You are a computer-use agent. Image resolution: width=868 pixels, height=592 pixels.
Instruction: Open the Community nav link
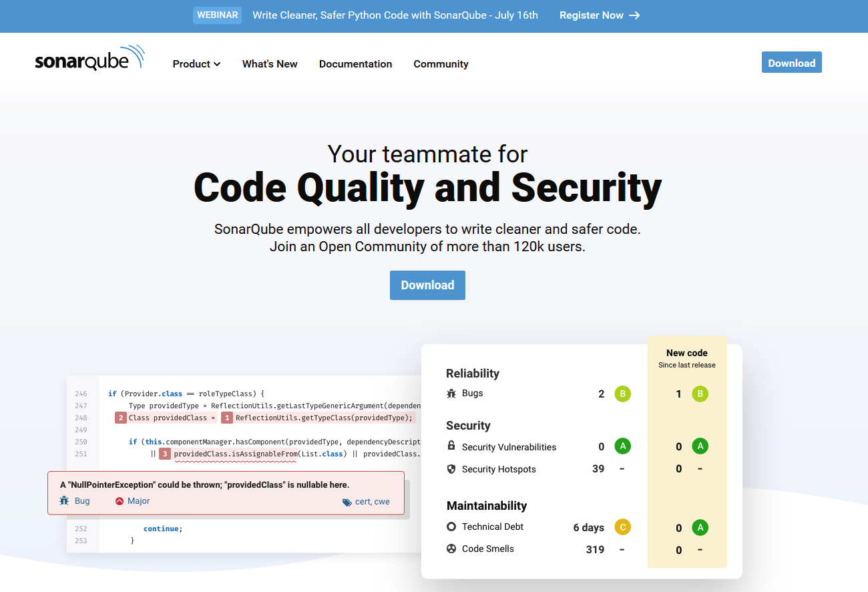coord(441,64)
